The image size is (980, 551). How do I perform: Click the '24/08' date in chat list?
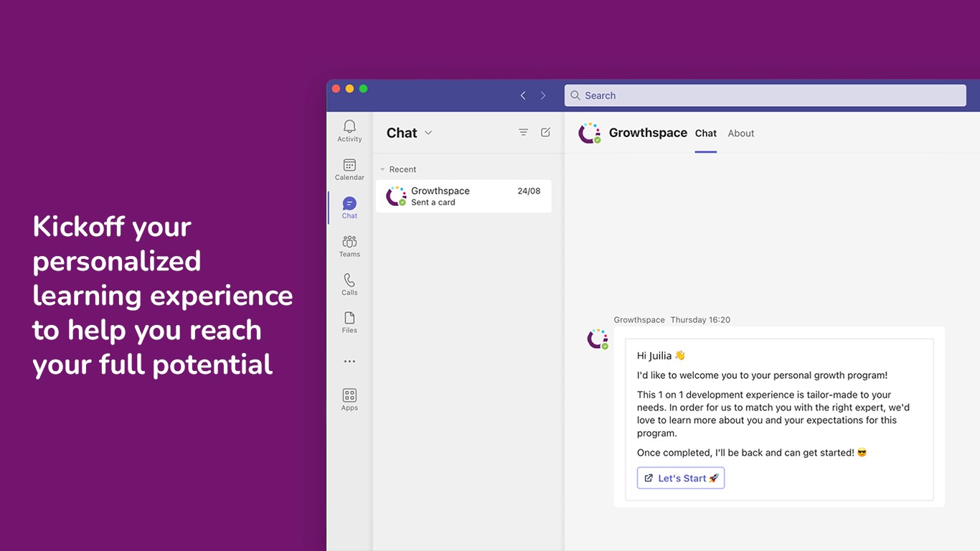point(529,191)
